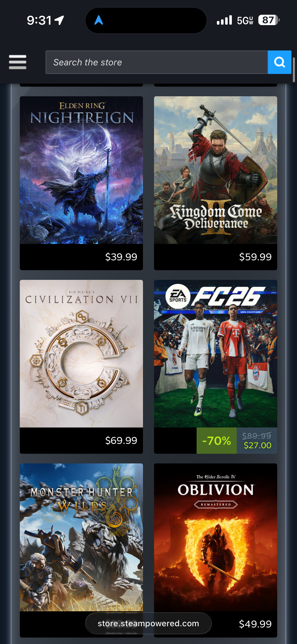Open the Elden Ring Nightreign cover
This screenshot has width=297, height=644.
tap(81, 170)
